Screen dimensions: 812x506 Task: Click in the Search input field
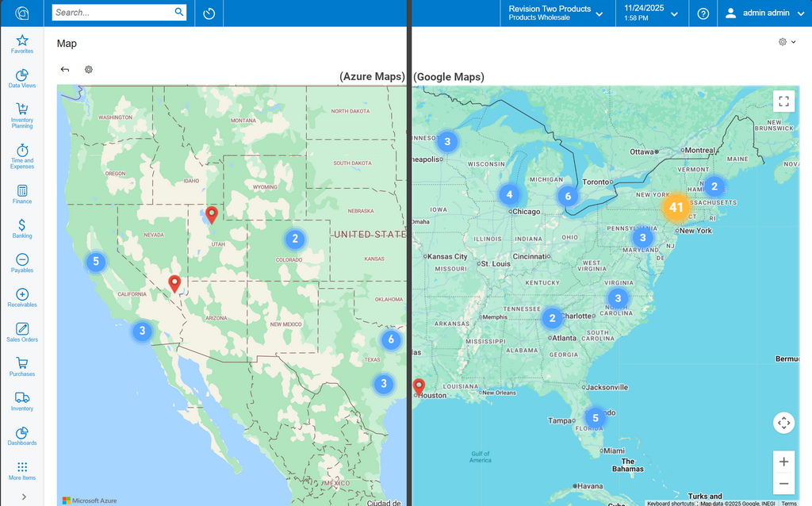click(x=113, y=13)
